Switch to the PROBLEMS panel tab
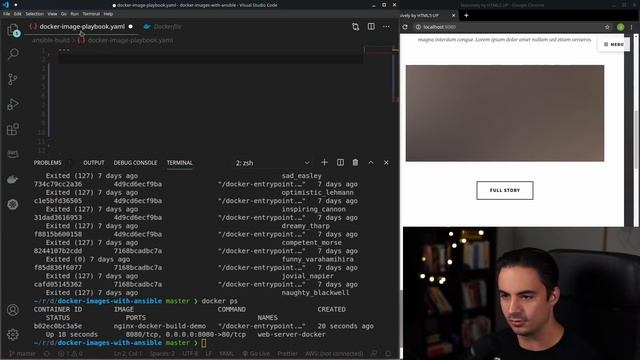 point(47,163)
